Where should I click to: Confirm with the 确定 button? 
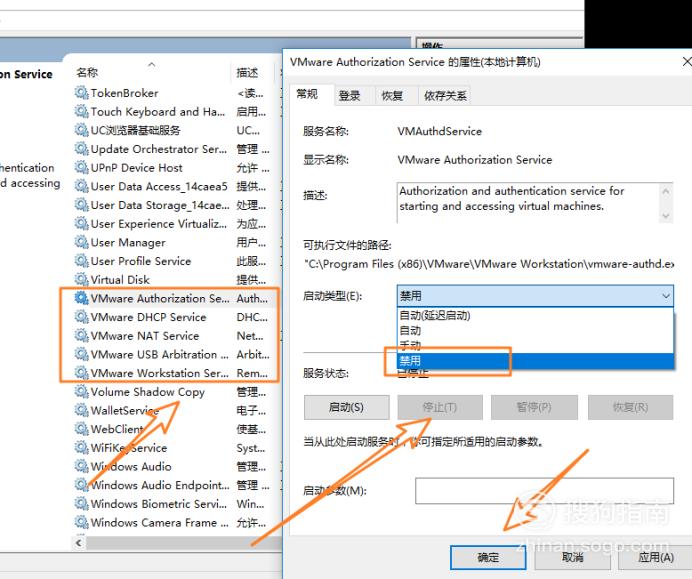[x=488, y=557]
